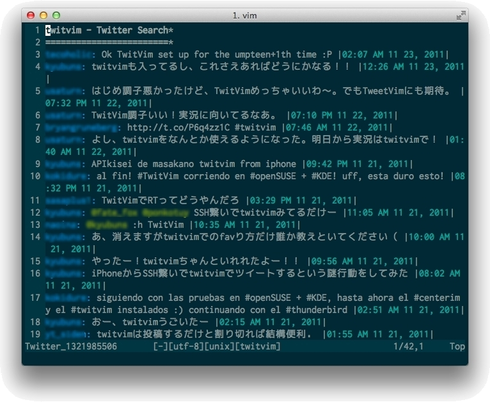Click 'al fin!' at start of tweet 10
490x402 pixels.
pyautogui.click(x=114, y=176)
